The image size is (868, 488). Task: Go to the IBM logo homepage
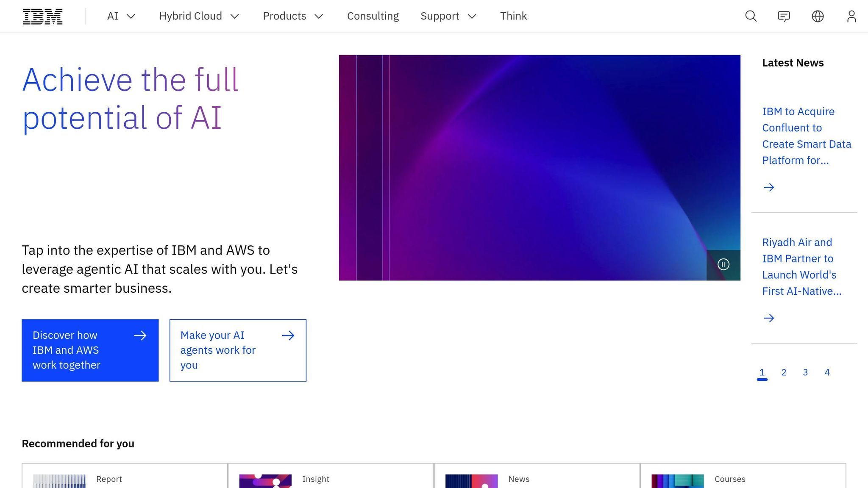click(42, 17)
